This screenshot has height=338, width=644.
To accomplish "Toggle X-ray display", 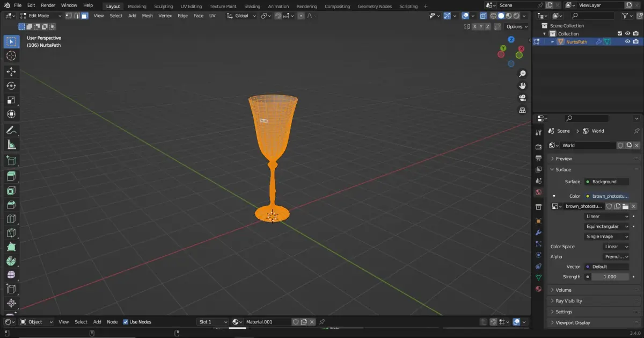I will (483, 16).
